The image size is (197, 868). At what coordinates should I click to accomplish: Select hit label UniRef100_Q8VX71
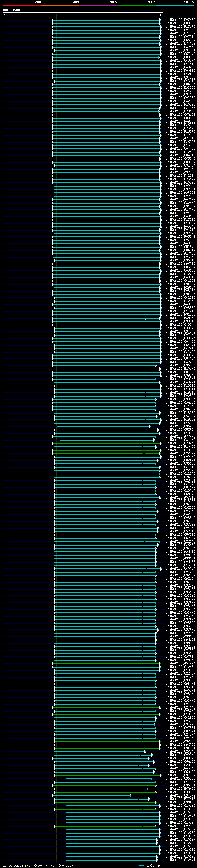click(180, 460)
